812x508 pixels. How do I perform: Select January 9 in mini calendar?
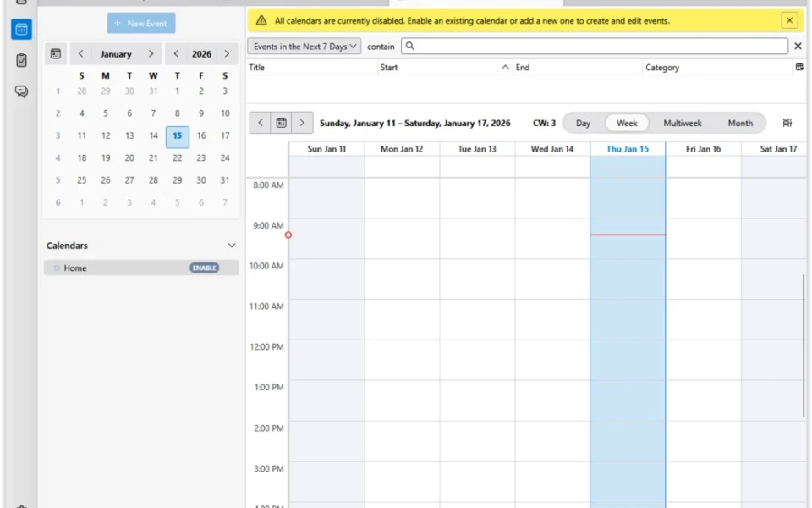coord(201,113)
